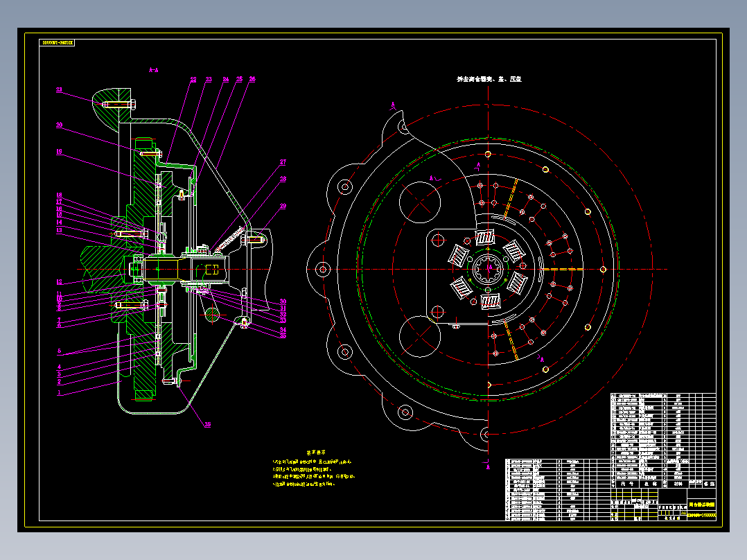This screenshot has width=747, height=560.
Task: Click part callout number 1
Action: click(59, 393)
